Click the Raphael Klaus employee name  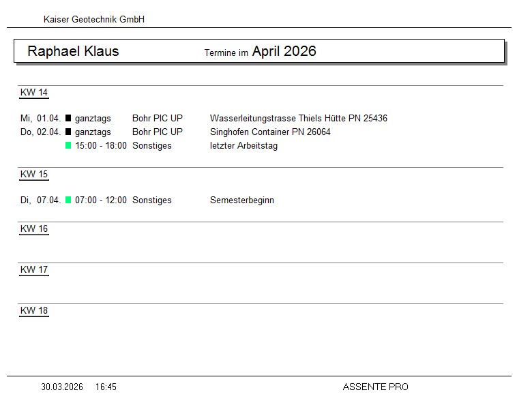click(73, 51)
